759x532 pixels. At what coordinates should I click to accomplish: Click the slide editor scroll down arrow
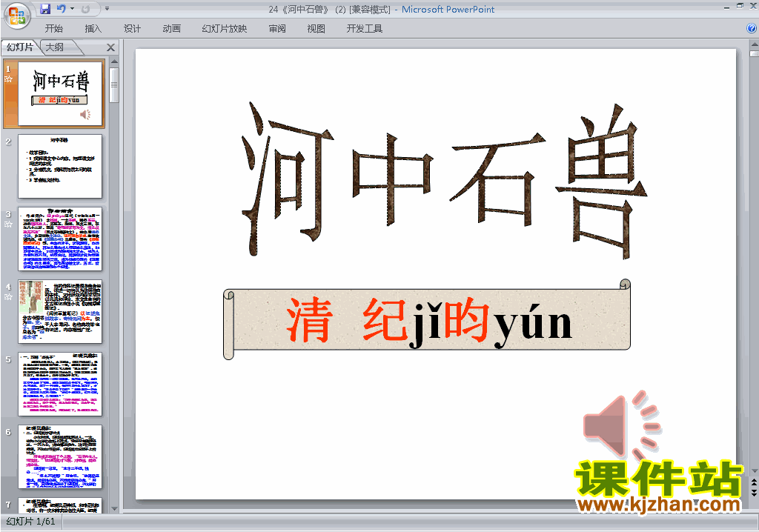pyautogui.click(x=754, y=471)
